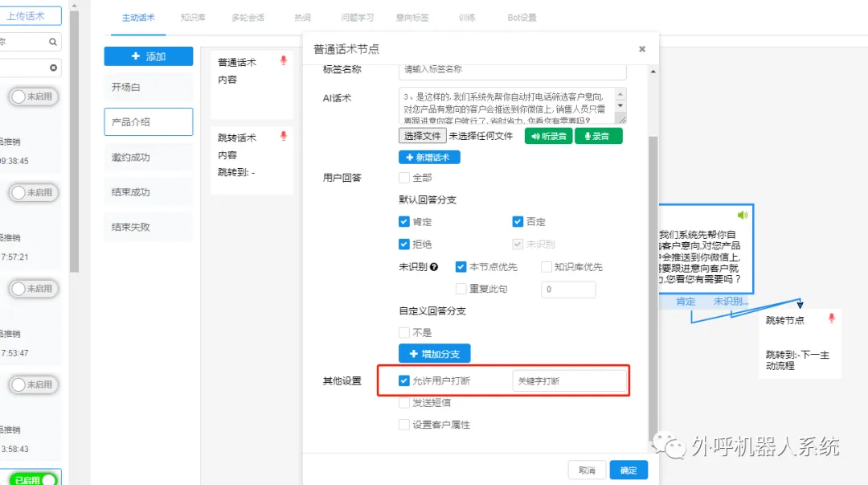
Task: Enable the 设置客户属性 checkbox
Action: (404, 425)
